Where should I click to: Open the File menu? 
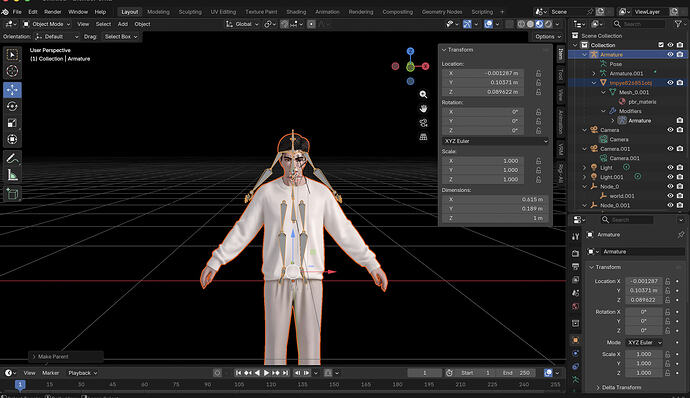(x=17, y=12)
